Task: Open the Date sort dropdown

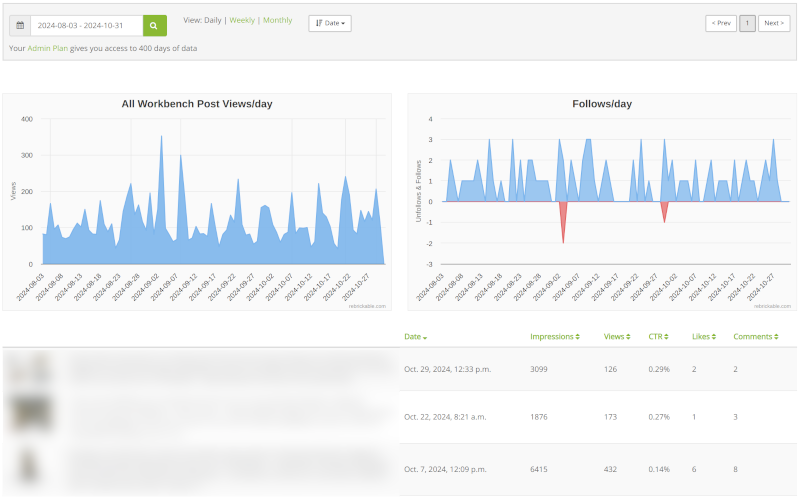Action: pos(329,23)
